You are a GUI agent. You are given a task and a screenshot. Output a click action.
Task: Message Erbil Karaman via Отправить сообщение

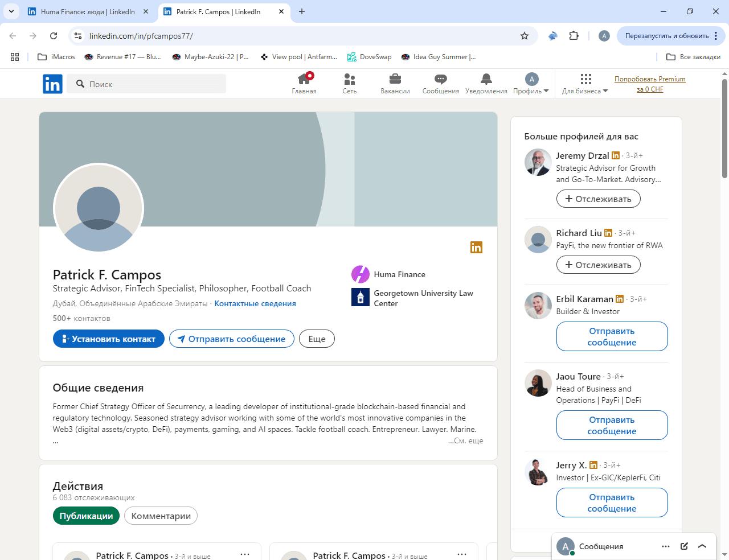click(x=612, y=336)
